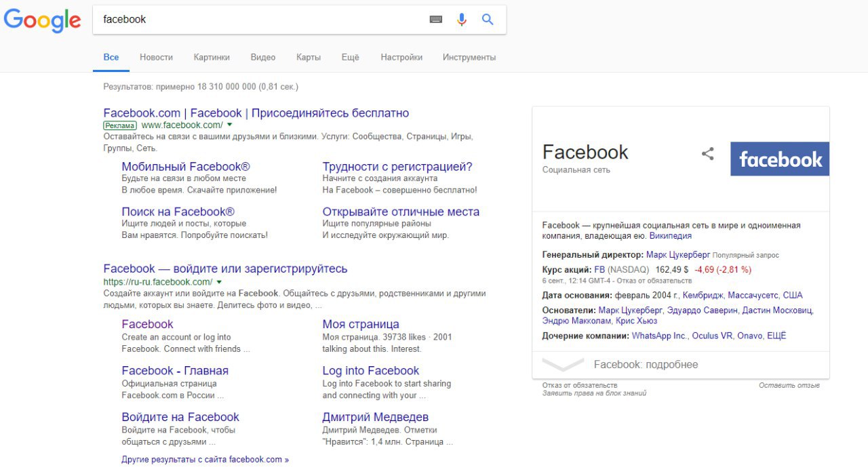Image resolution: width=868 pixels, height=476 pixels.
Task: Click the Массачусетс link
Action: (753, 296)
